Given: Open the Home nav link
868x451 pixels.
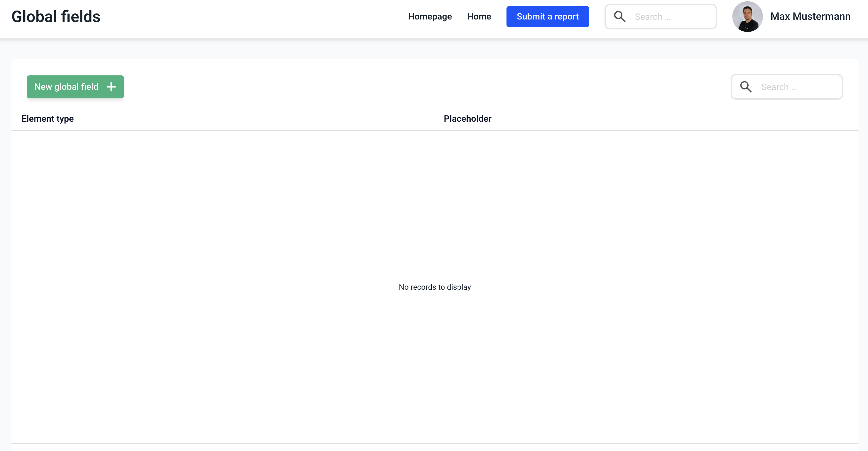Looking at the screenshot, I should click(x=479, y=17).
